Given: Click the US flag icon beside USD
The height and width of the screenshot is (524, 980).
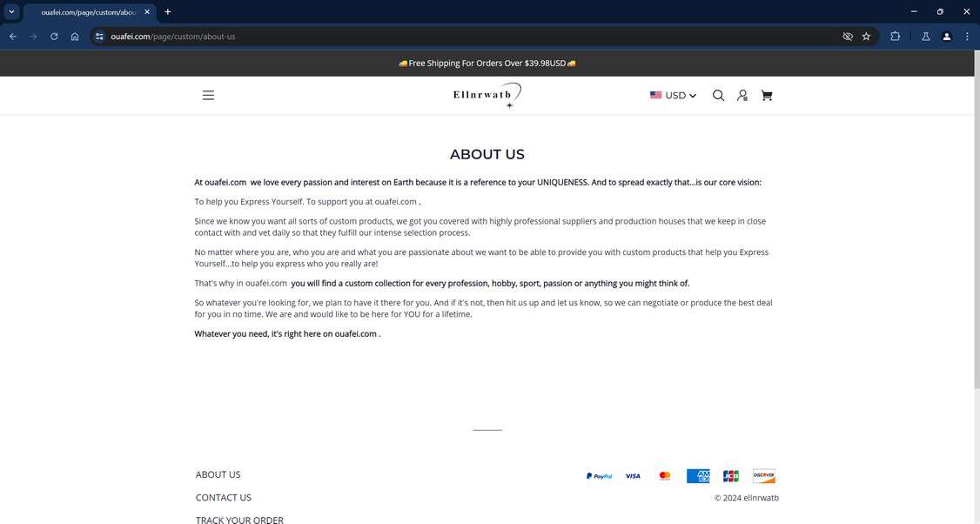Looking at the screenshot, I should click(x=655, y=95).
